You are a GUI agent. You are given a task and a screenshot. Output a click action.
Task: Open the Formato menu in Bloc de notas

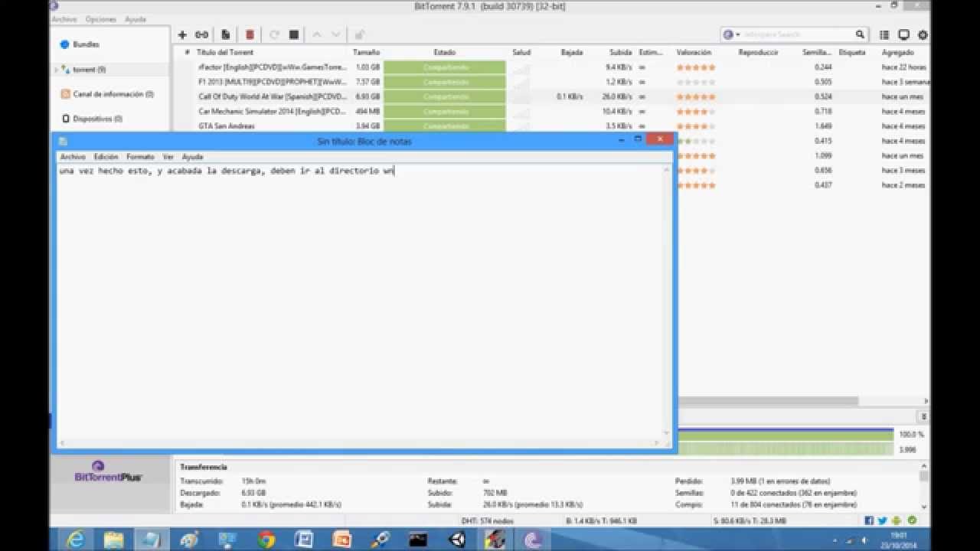coord(140,157)
